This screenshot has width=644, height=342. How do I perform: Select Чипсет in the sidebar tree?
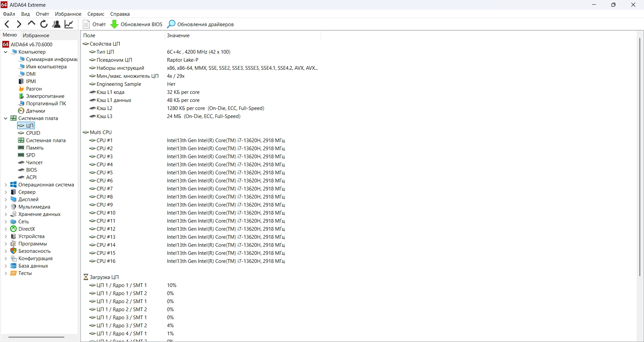pyautogui.click(x=31, y=163)
